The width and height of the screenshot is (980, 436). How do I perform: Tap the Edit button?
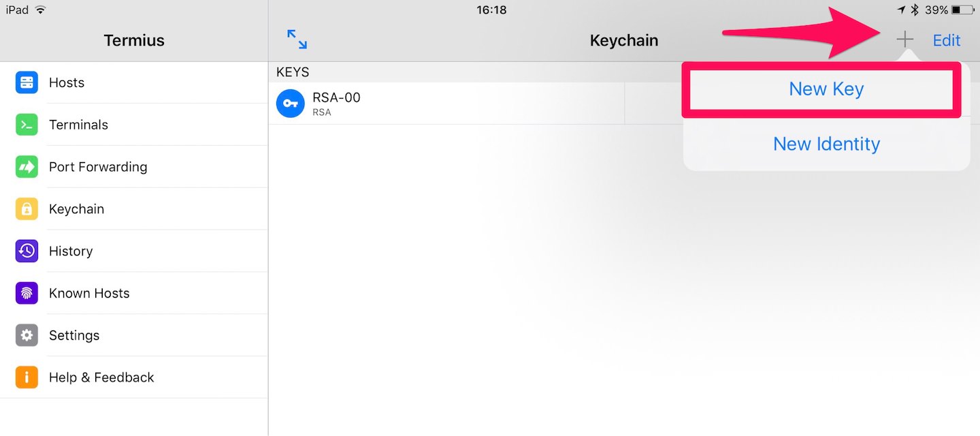click(946, 40)
